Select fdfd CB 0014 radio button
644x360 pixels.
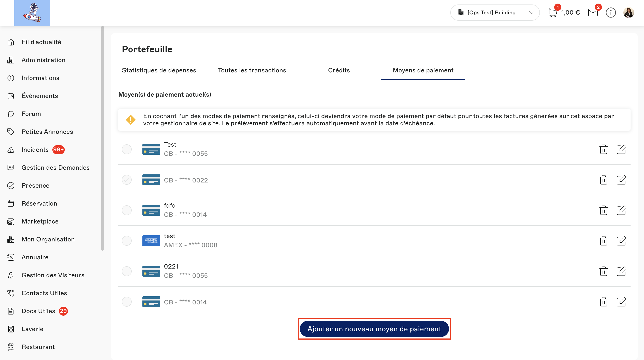(x=127, y=210)
